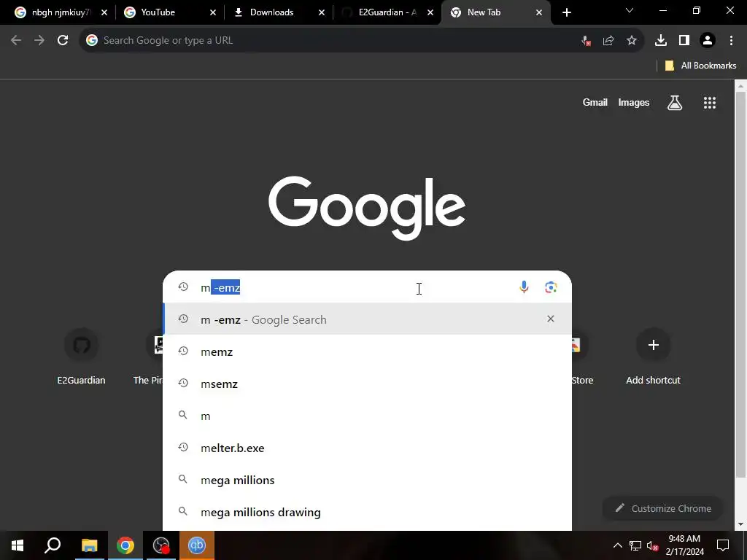
Task: Remove the 'm -emz' suggestion
Action: tap(551, 319)
